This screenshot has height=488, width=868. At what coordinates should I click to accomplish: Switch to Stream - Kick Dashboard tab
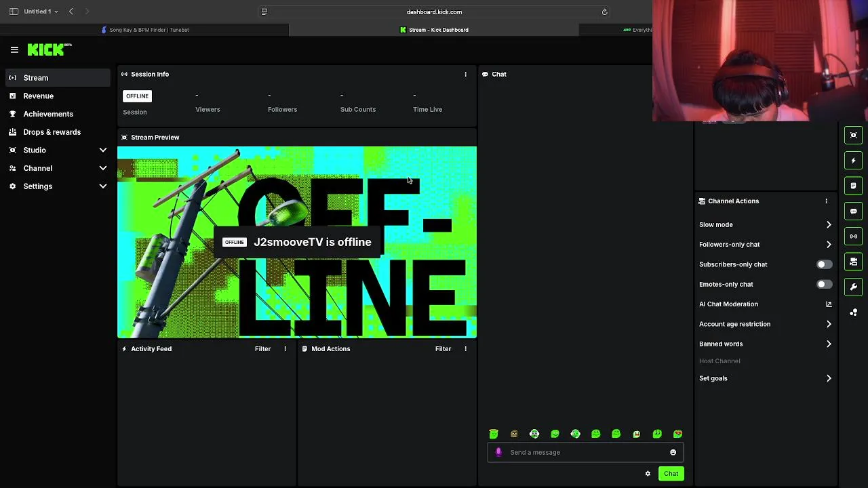(x=434, y=30)
